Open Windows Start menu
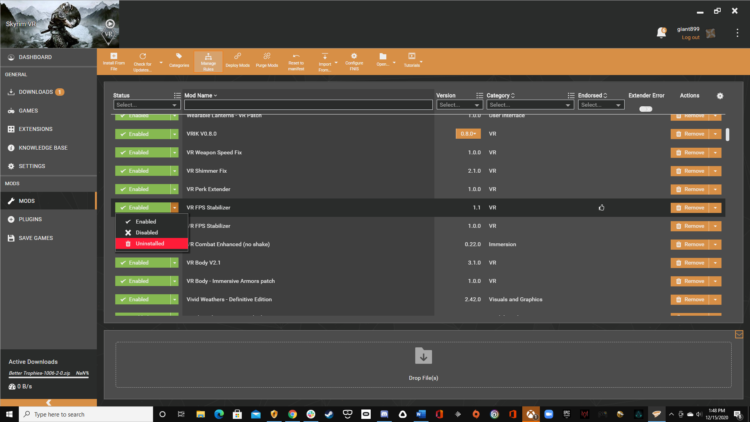 click(9, 414)
